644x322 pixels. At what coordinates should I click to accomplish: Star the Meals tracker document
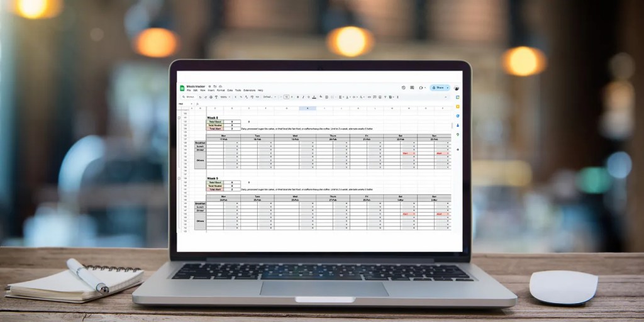click(209, 86)
